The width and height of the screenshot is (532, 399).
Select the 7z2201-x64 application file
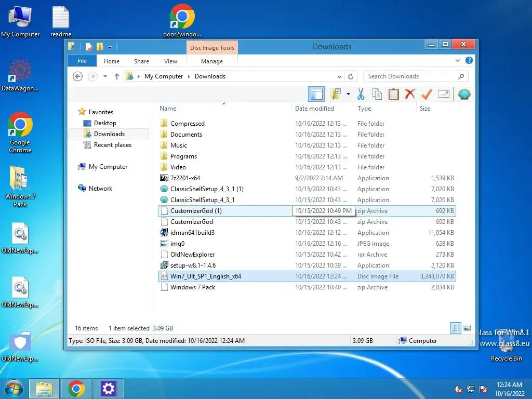tap(307, 178)
